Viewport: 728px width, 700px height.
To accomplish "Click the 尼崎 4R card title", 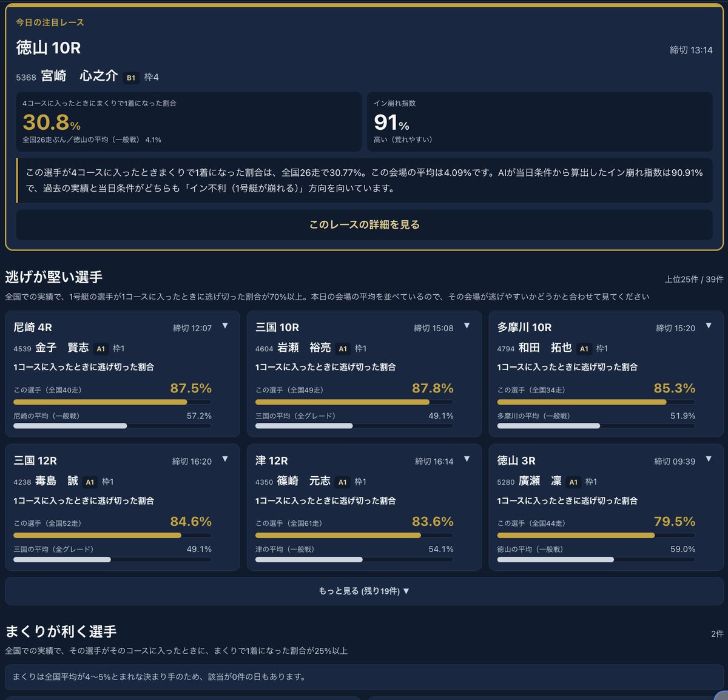I will 33,328.
